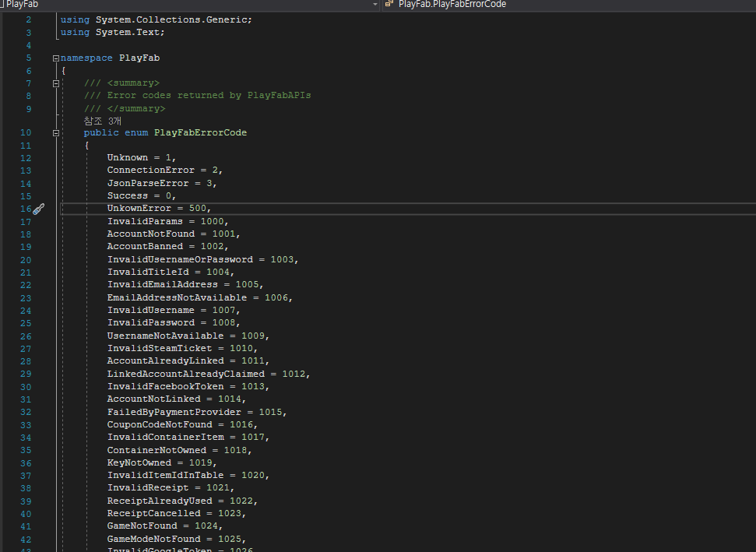Click 'InvalidUsernameOrPassword = 1003' line
Viewport: 756px width, 552px height.
click(203, 259)
